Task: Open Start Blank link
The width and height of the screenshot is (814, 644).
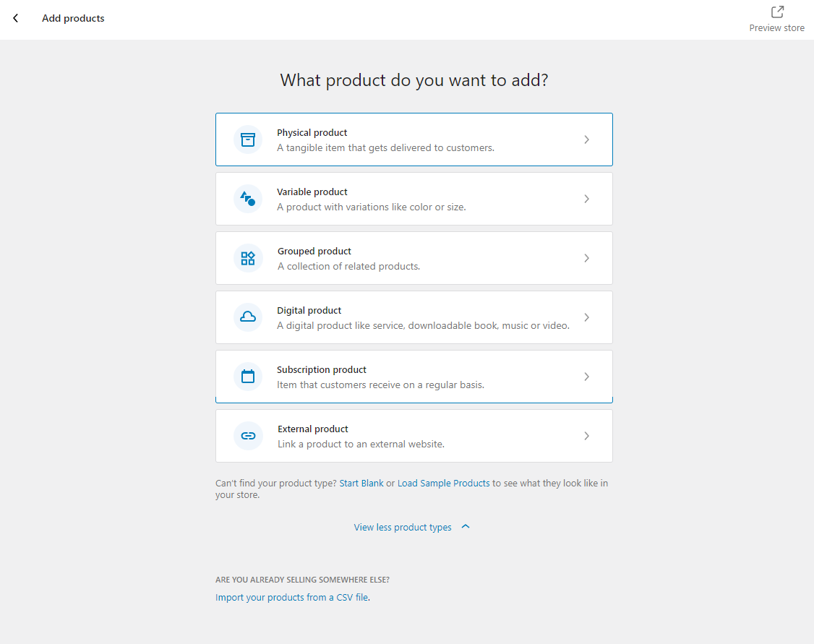Action: 361,483
